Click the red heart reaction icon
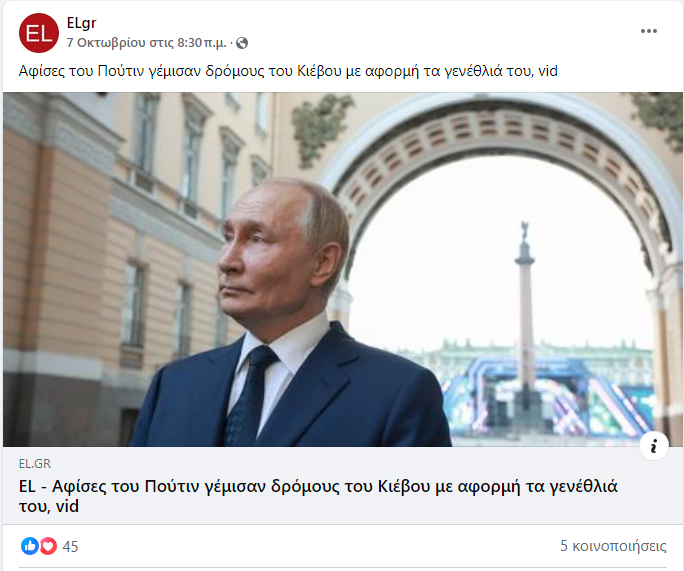Image resolution: width=684 pixels, height=571 pixels. pyautogui.click(x=48, y=546)
